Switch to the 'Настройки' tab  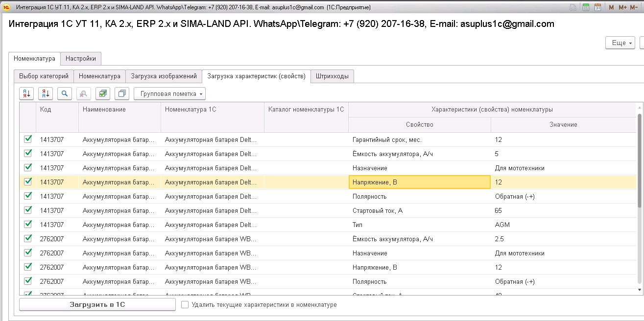click(81, 59)
